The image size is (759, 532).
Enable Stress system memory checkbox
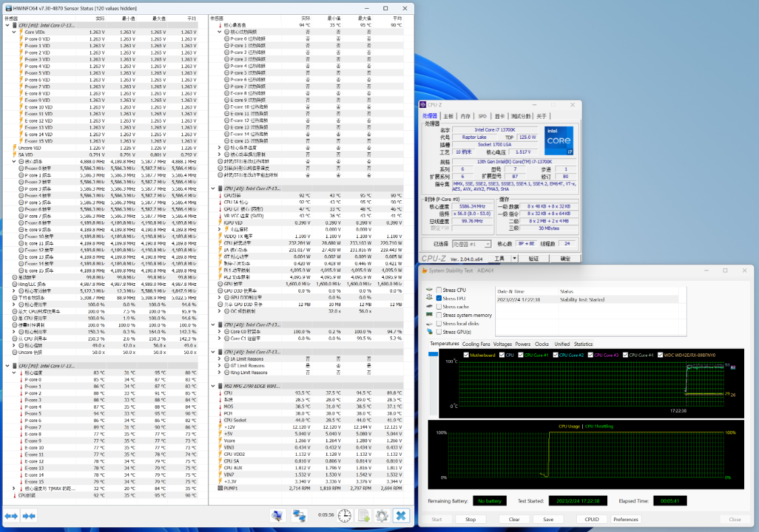click(439, 315)
